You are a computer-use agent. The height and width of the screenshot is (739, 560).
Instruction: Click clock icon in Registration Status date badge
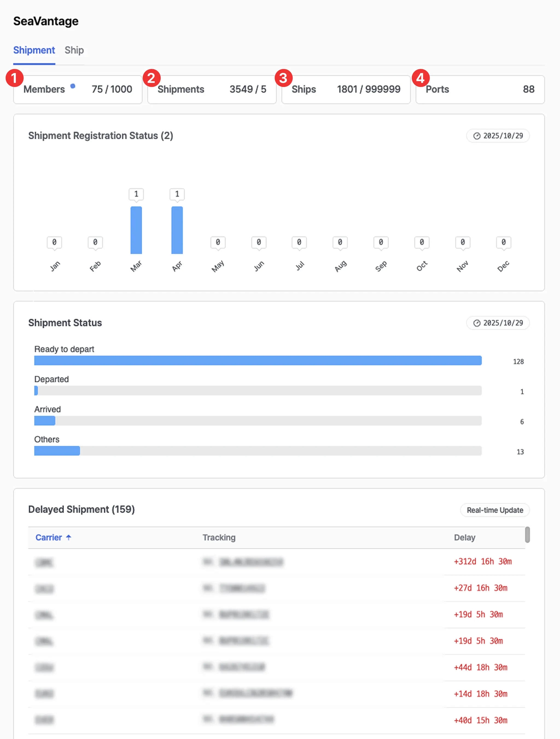pos(477,136)
